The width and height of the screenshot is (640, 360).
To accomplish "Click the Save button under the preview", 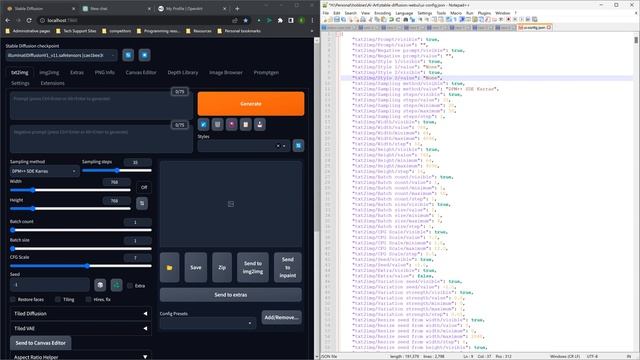I will tap(196, 268).
